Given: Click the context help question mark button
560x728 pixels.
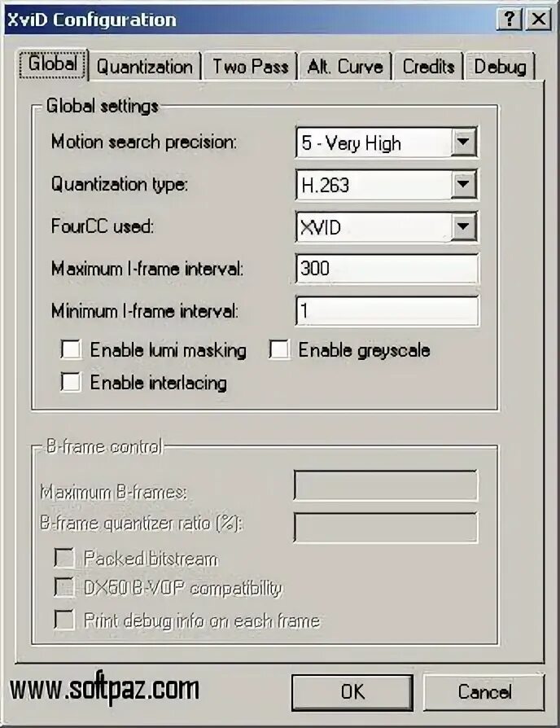Looking at the screenshot, I should coord(509,20).
